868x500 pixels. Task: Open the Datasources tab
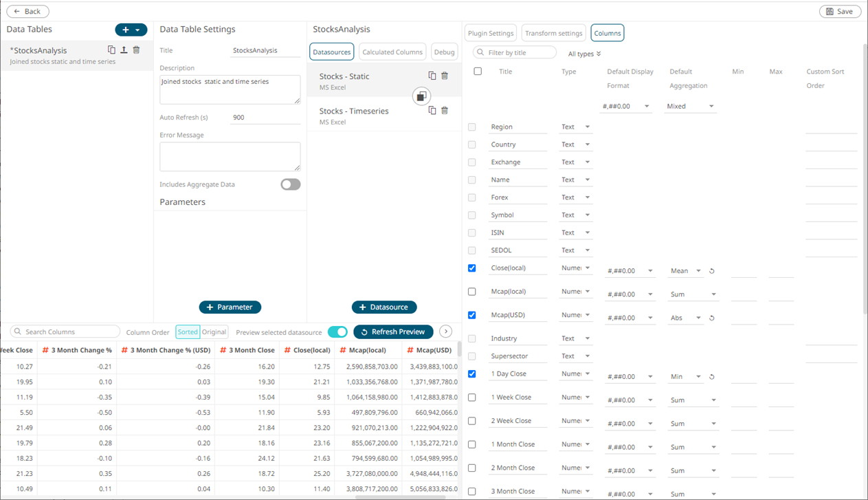[x=332, y=52]
